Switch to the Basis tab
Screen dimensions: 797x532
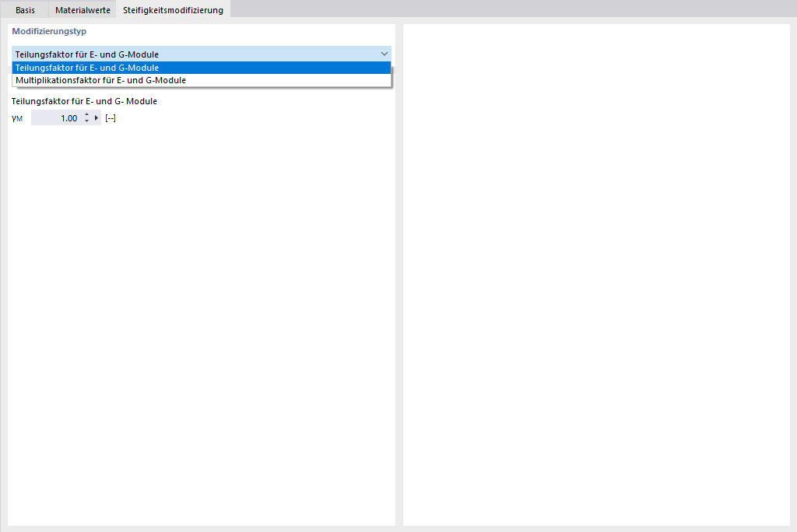point(26,9)
